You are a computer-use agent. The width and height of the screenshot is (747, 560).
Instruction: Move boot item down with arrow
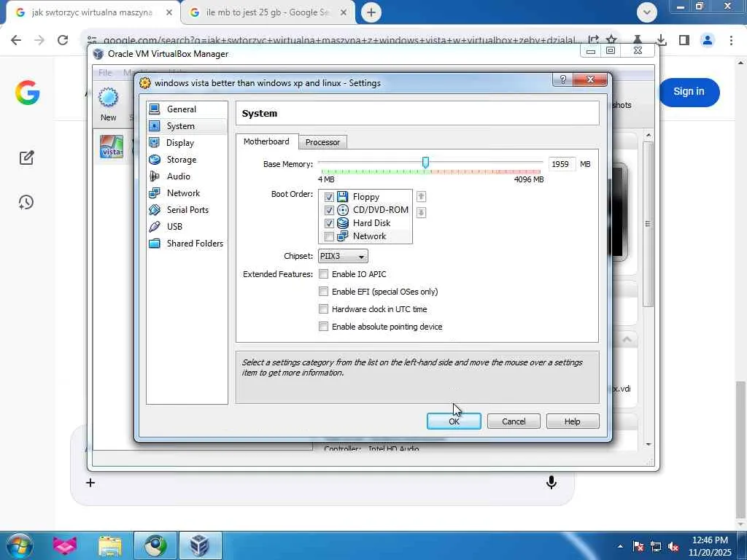point(421,212)
